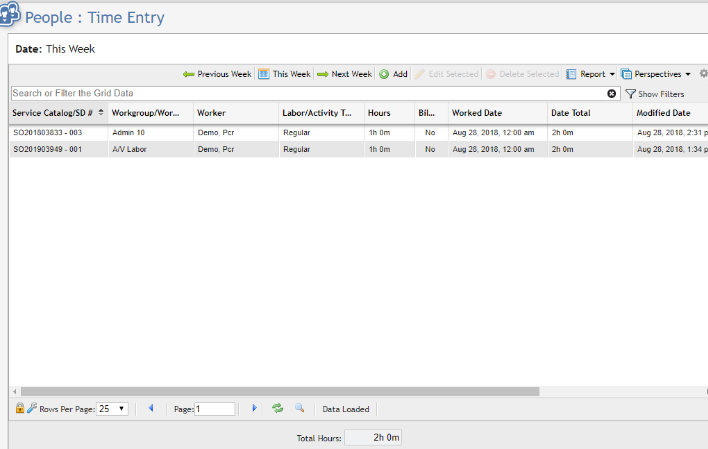Viewport: 708px width, 449px height.
Task: Show Filters for the grid
Action: pyautogui.click(x=655, y=93)
